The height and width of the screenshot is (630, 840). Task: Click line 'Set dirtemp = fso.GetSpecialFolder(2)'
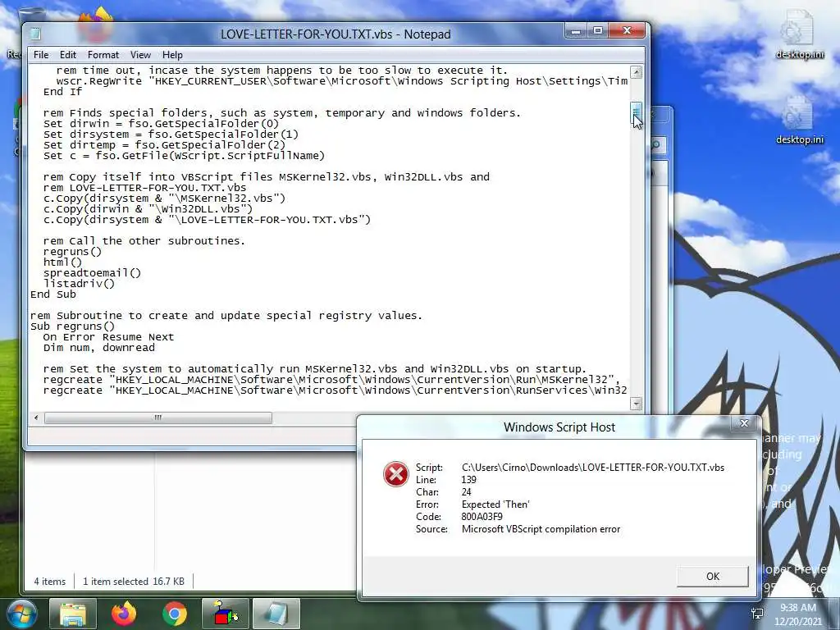pos(164,144)
